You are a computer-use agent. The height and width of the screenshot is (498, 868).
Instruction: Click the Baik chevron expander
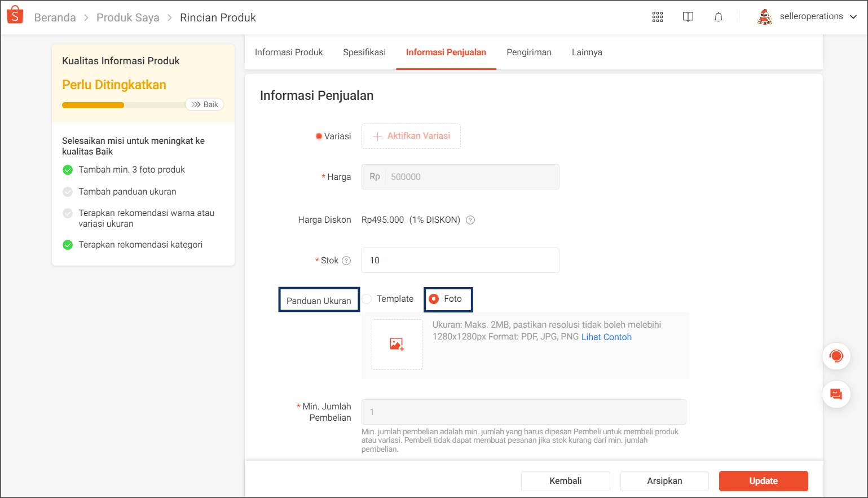pos(204,104)
